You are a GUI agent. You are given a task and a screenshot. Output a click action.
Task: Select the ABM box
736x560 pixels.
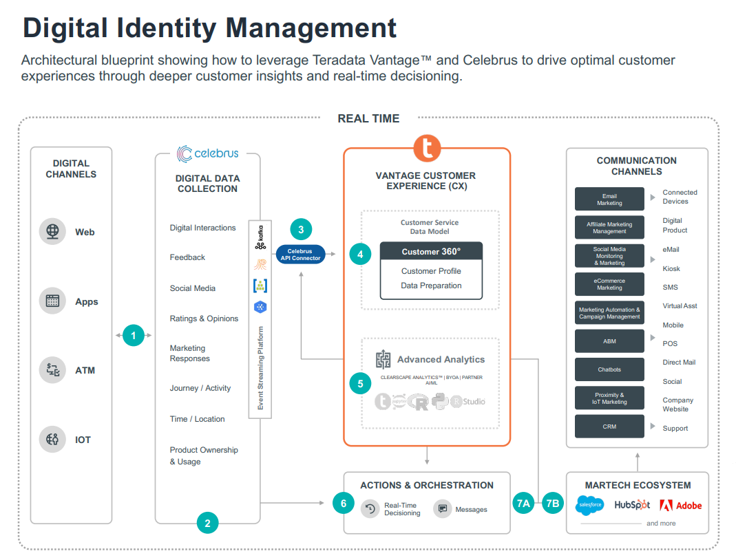tap(609, 341)
